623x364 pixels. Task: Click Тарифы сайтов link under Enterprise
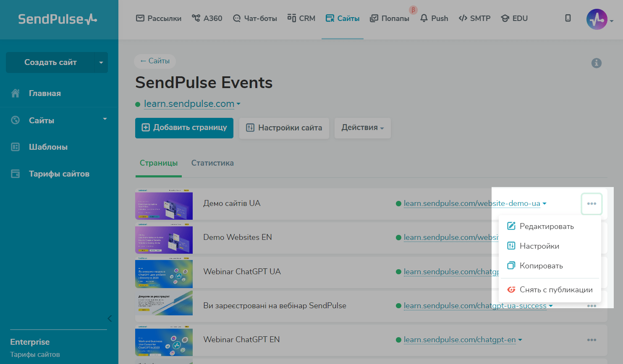click(x=35, y=355)
